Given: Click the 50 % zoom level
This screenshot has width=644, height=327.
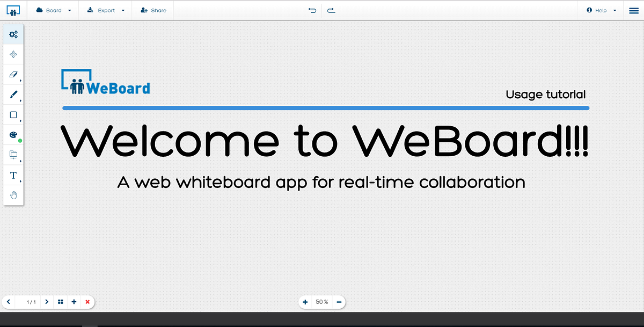Looking at the screenshot, I should pos(322,302).
